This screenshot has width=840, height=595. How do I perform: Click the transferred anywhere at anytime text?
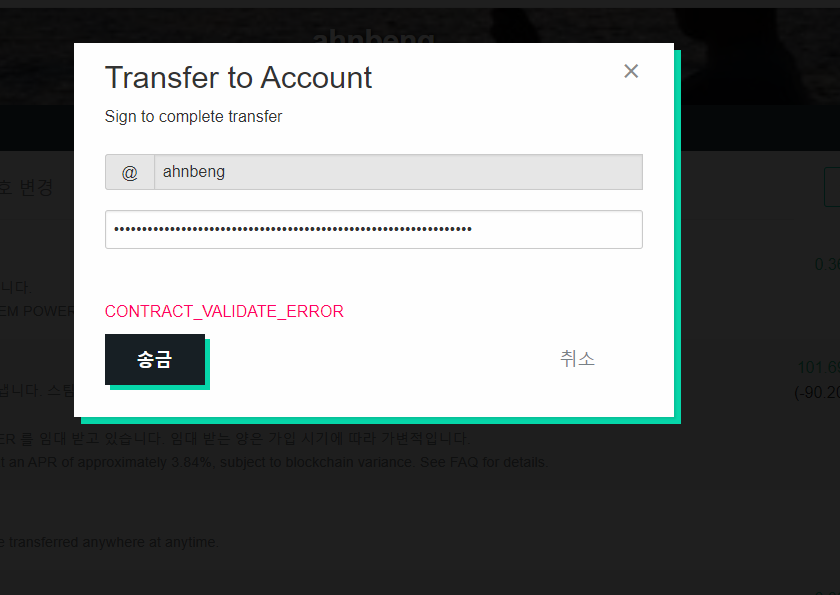pyautogui.click(x=109, y=542)
